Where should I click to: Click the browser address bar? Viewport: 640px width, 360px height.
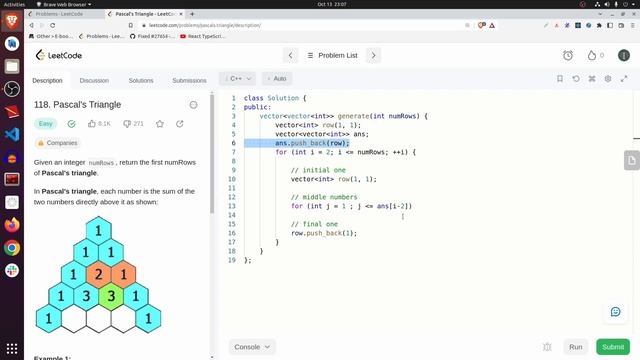click(302, 25)
